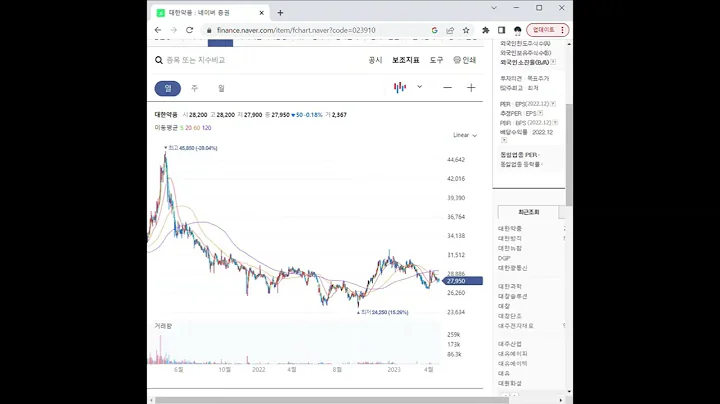The image size is (720, 404).
Task: Open Chrome side panel icon
Action: [x=501, y=30]
